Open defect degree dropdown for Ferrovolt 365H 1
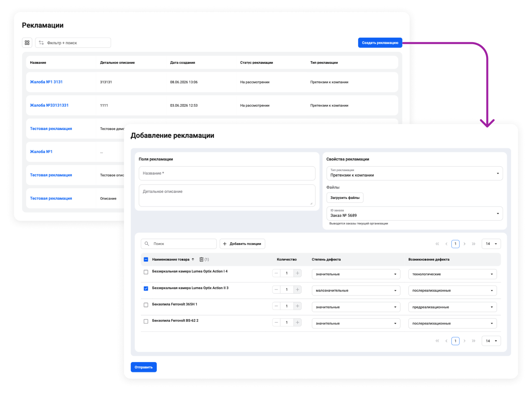 (x=356, y=307)
